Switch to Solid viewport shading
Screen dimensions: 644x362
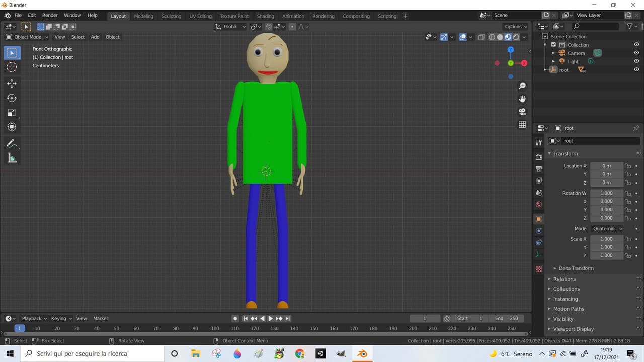tap(500, 37)
